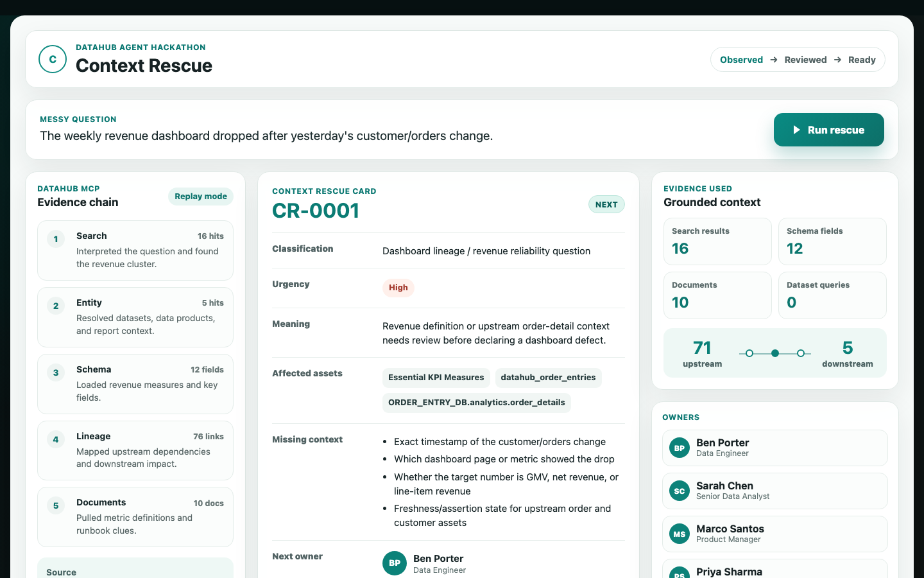Click the '76 links' count
The width and height of the screenshot is (924, 578).
[x=209, y=437]
